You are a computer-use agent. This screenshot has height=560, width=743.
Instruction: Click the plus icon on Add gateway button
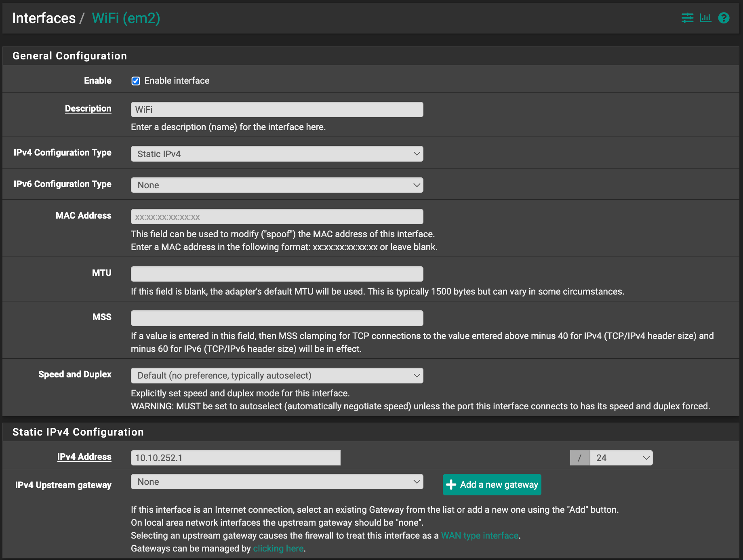tap(451, 484)
